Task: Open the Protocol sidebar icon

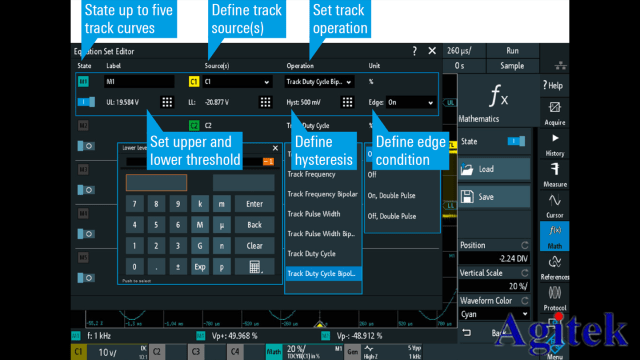Action: [x=554, y=298]
